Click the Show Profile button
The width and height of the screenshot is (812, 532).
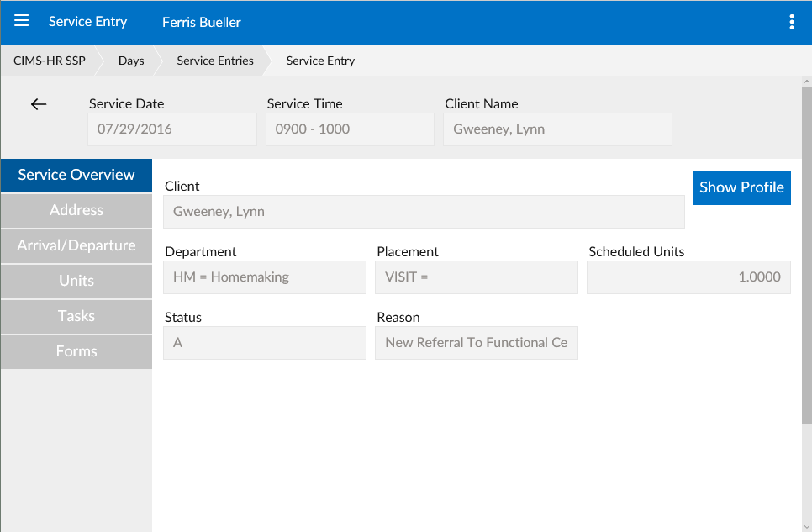point(741,187)
